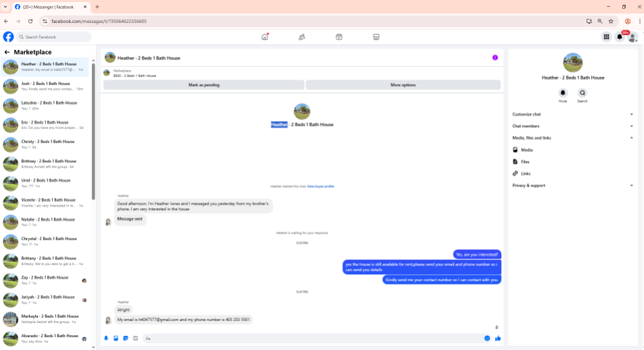Screen dimensions: 644x350
Task: Reload the page in Chrome
Action: point(30,22)
